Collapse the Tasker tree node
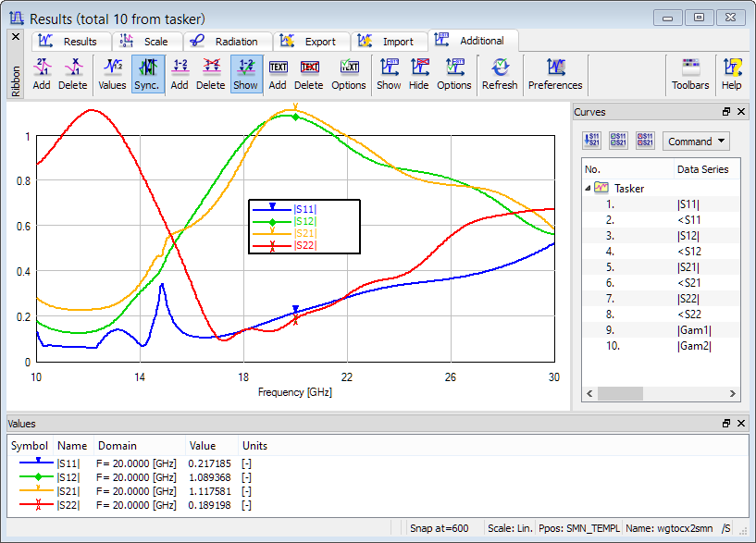756x543 pixels. [588, 189]
